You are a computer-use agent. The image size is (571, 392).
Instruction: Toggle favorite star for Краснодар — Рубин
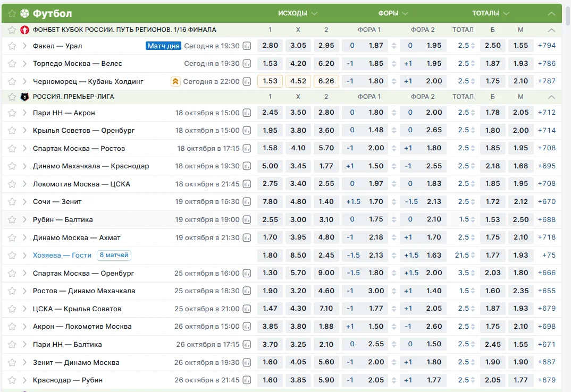(x=12, y=380)
